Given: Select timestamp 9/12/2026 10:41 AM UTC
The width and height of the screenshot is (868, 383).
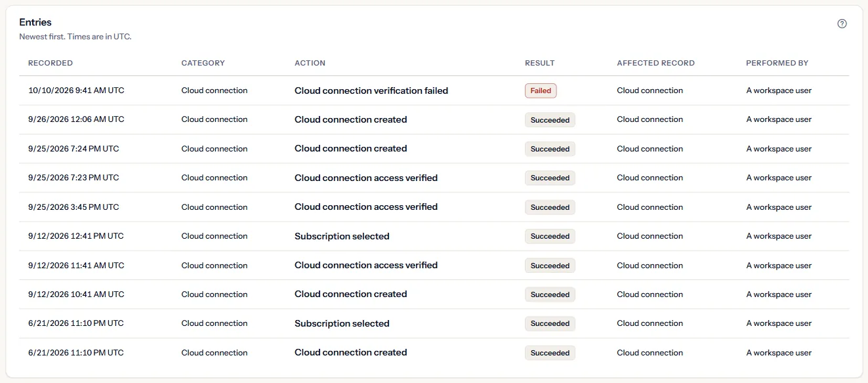Looking at the screenshot, I should (76, 294).
